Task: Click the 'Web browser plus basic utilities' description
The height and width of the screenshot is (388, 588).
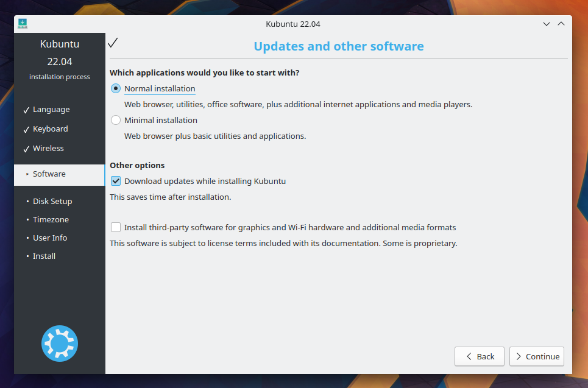Action: click(x=215, y=136)
